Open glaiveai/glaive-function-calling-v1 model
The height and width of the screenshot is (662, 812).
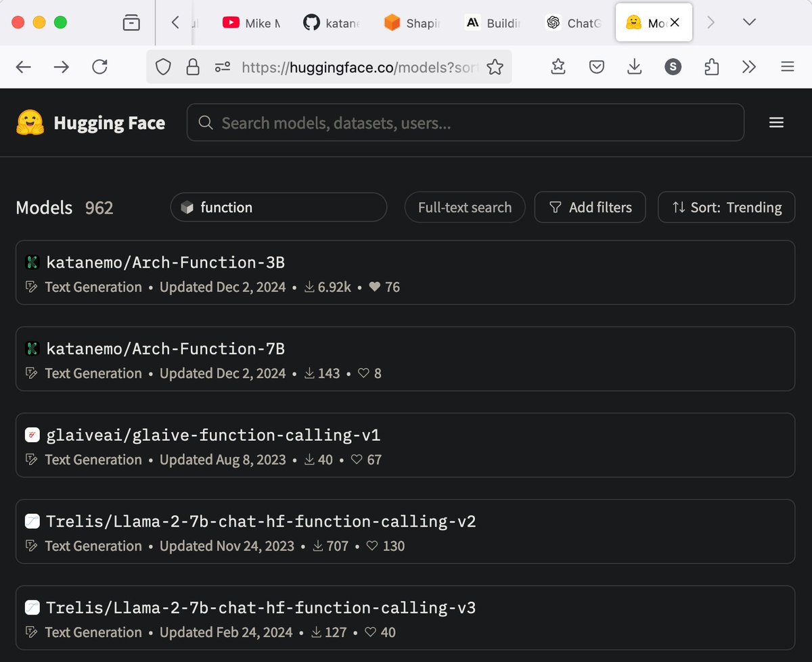pyautogui.click(x=405, y=445)
